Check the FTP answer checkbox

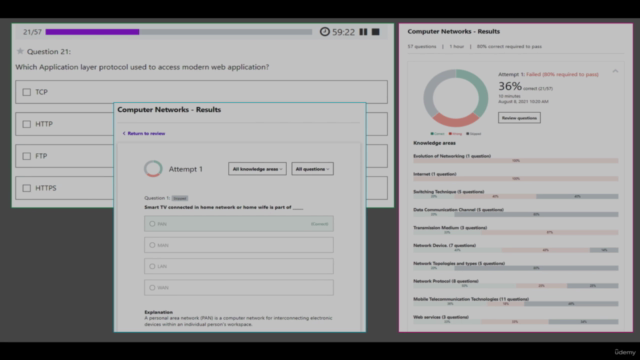coord(27,156)
